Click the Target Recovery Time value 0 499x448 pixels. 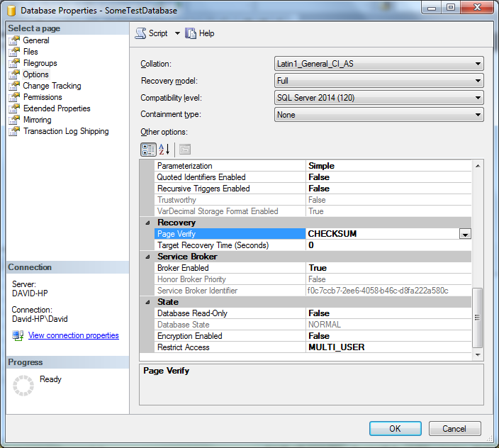(x=311, y=245)
